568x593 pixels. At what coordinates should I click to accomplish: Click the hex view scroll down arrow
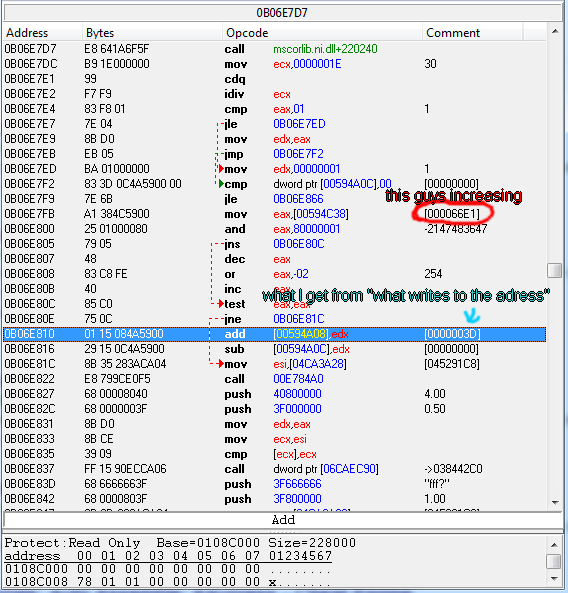click(554, 579)
